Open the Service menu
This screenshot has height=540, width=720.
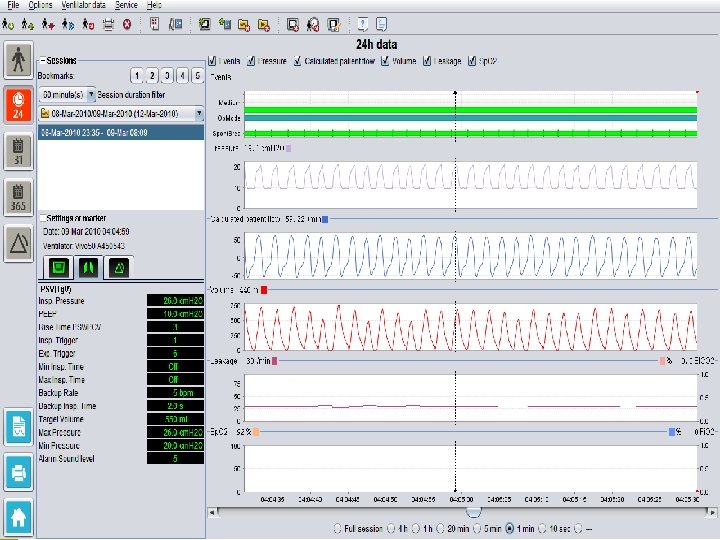pos(126,5)
